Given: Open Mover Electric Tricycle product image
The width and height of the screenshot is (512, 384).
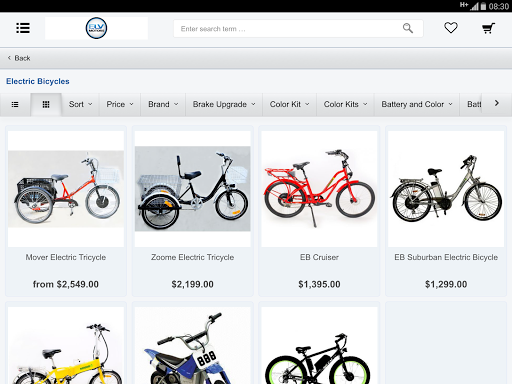Looking at the screenshot, I should [x=66, y=189].
